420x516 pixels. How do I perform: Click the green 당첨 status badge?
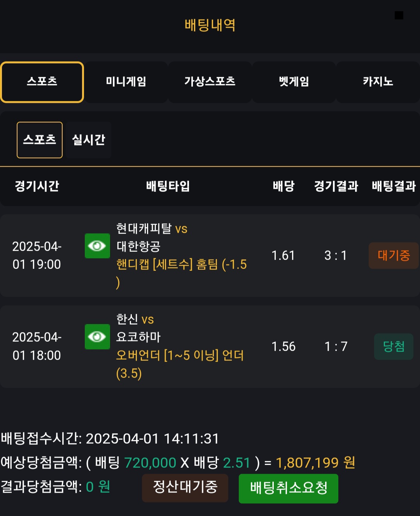click(394, 346)
